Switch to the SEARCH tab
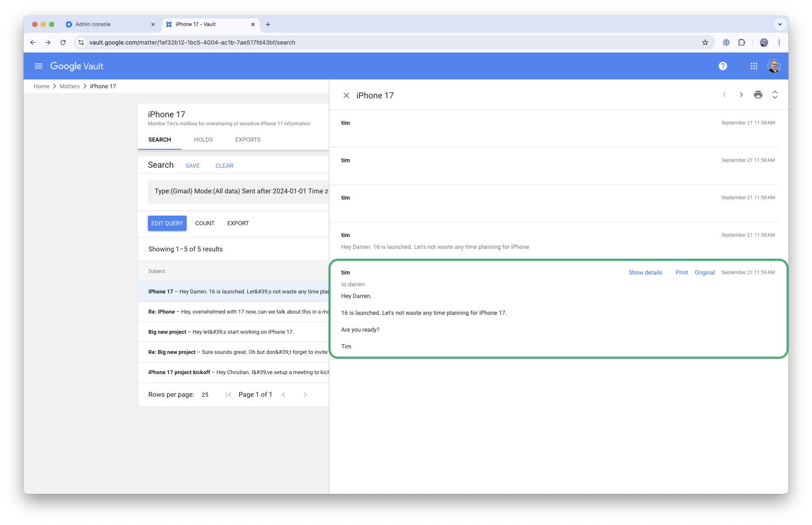This screenshot has width=812, height=525. point(160,140)
